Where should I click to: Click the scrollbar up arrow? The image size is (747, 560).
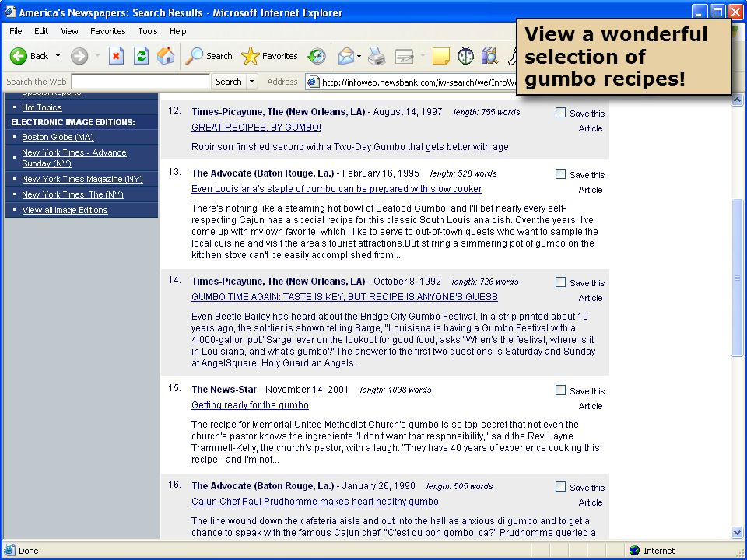click(737, 100)
